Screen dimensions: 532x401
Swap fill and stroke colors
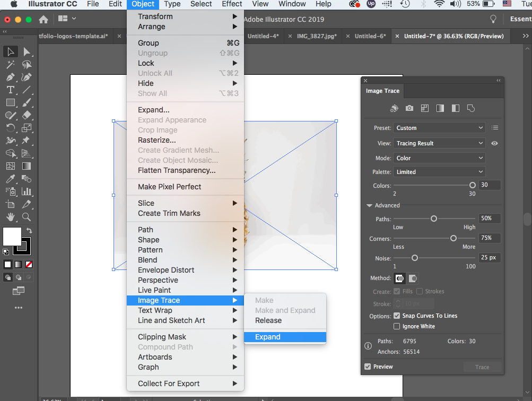coord(29,230)
